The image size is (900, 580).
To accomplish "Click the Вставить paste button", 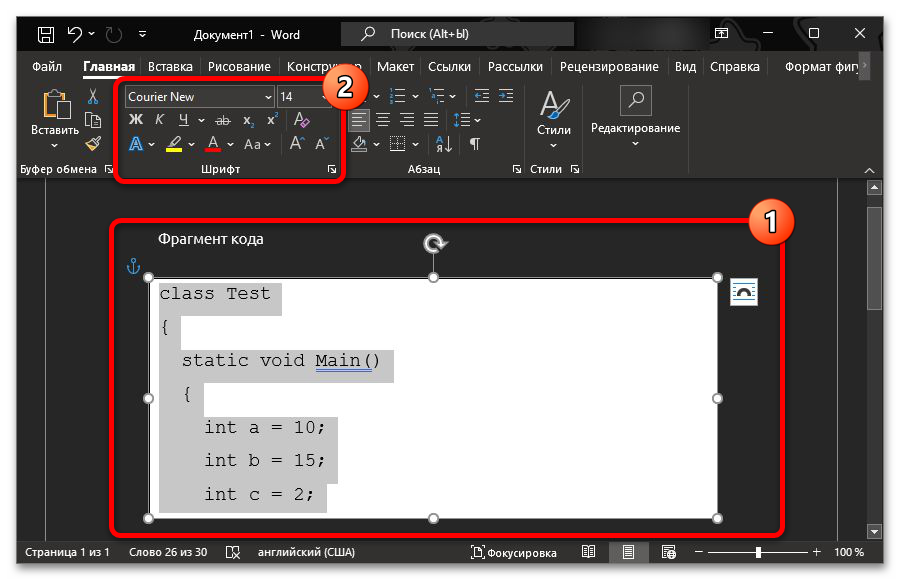I will [55, 119].
